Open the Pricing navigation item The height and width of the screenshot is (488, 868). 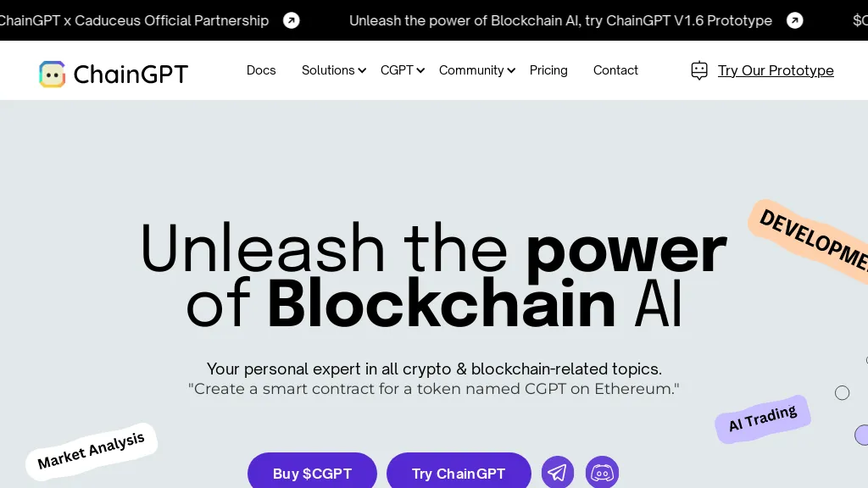[548, 70]
